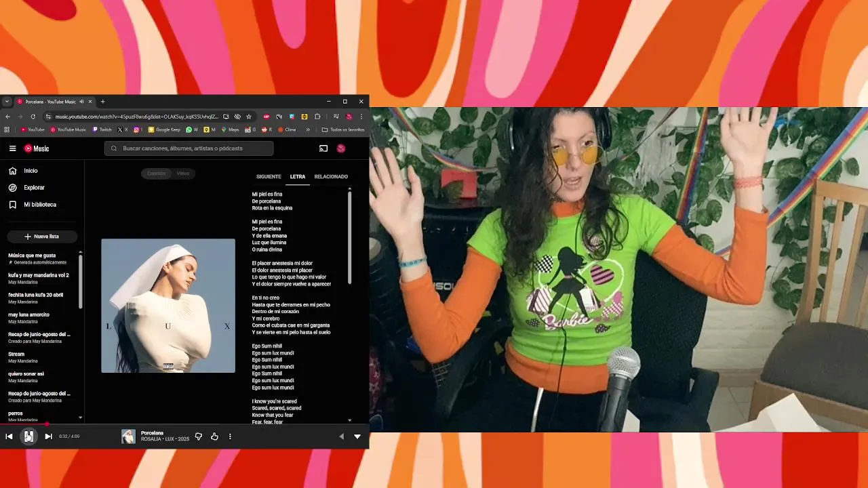Go back in the browser

(x=7, y=117)
